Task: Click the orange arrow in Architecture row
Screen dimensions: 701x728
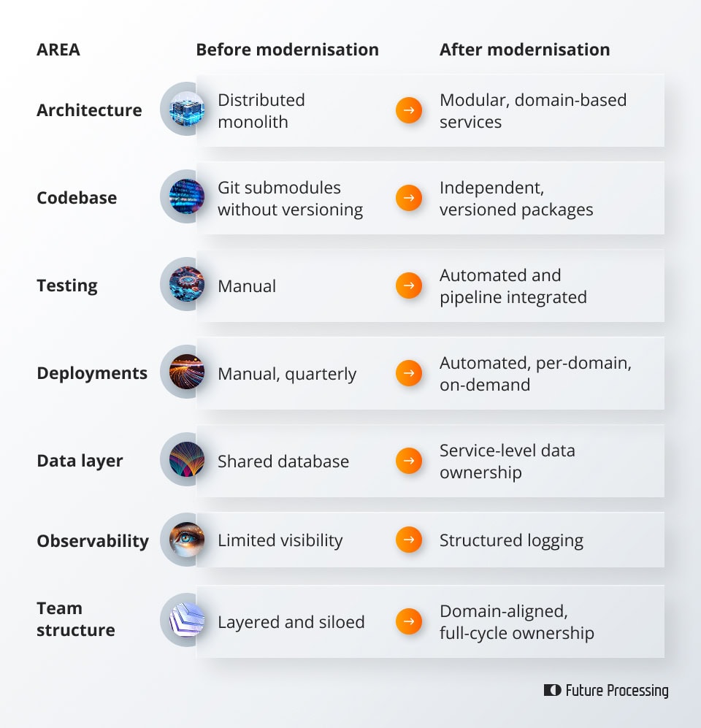Action: (409, 110)
